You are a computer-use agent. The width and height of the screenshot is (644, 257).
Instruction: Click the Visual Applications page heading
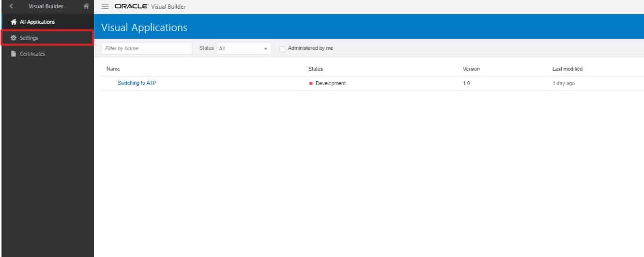pos(144,28)
